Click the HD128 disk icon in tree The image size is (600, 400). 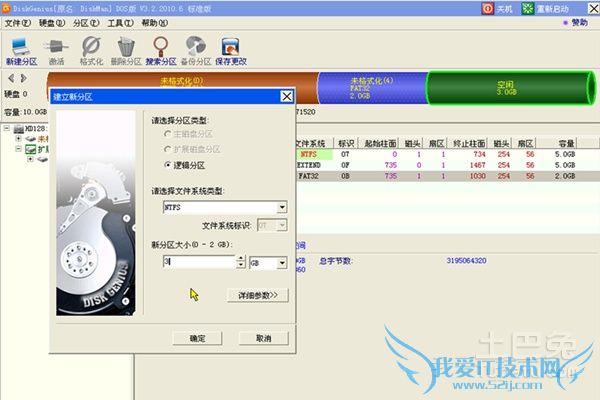[x=19, y=129]
